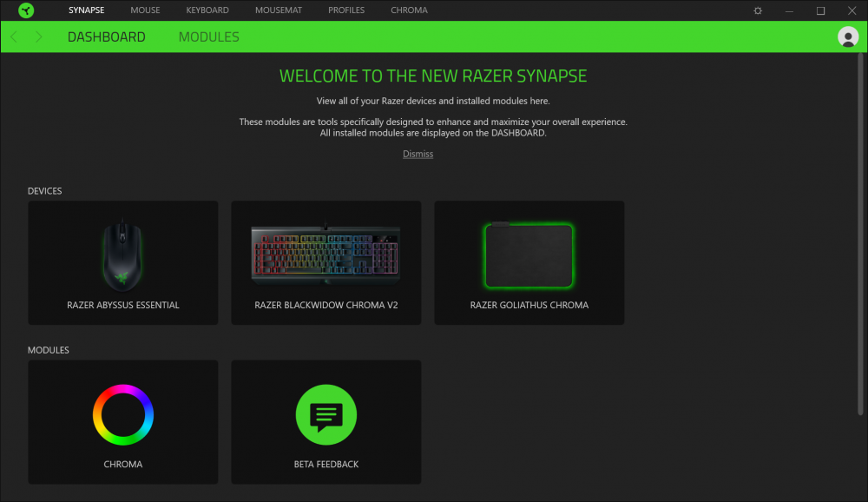Image resolution: width=868 pixels, height=502 pixels.
Task: Dismiss the welcome message
Action: pyautogui.click(x=418, y=154)
